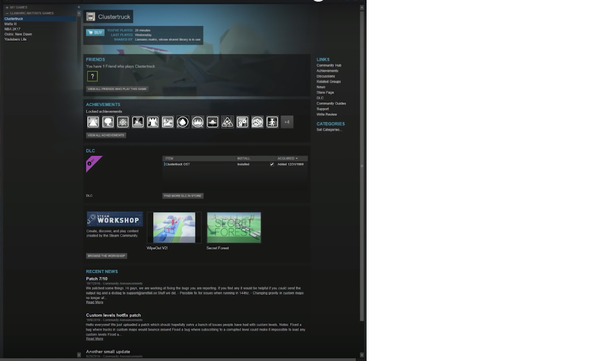Select Clustertruck in the games list
This screenshot has height=361, width=590.
pos(40,19)
